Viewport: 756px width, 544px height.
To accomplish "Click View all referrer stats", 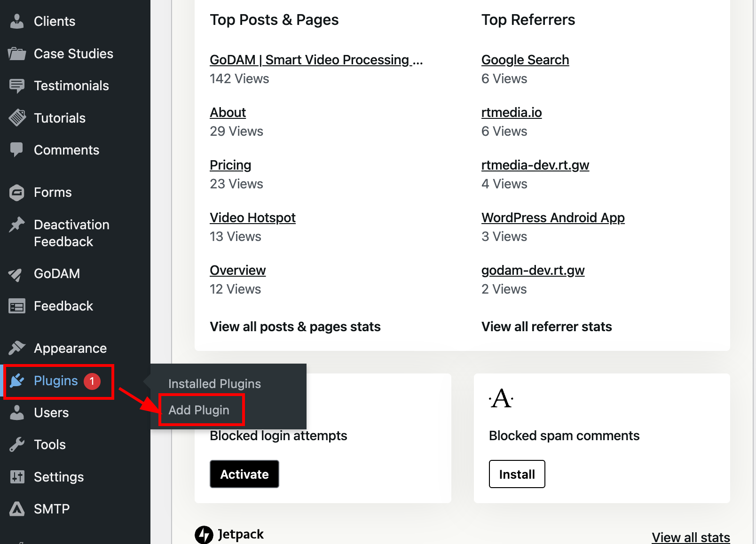I will tap(546, 326).
